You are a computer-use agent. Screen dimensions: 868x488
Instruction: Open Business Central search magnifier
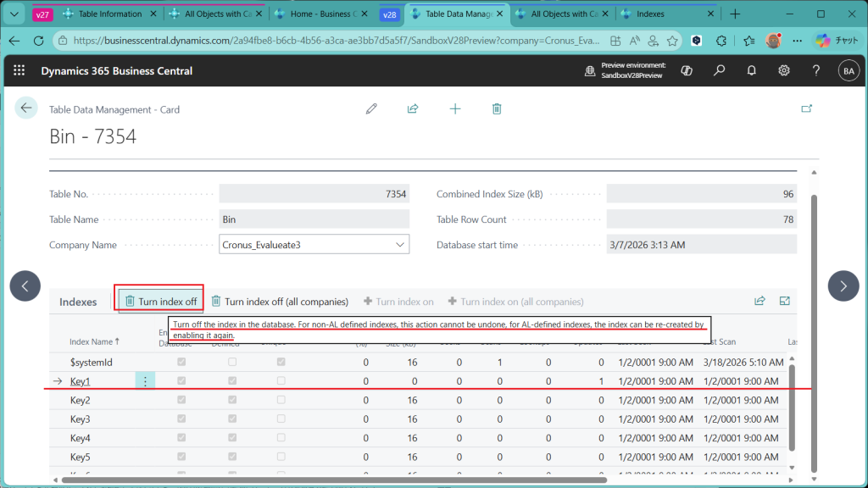click(719, 71)
